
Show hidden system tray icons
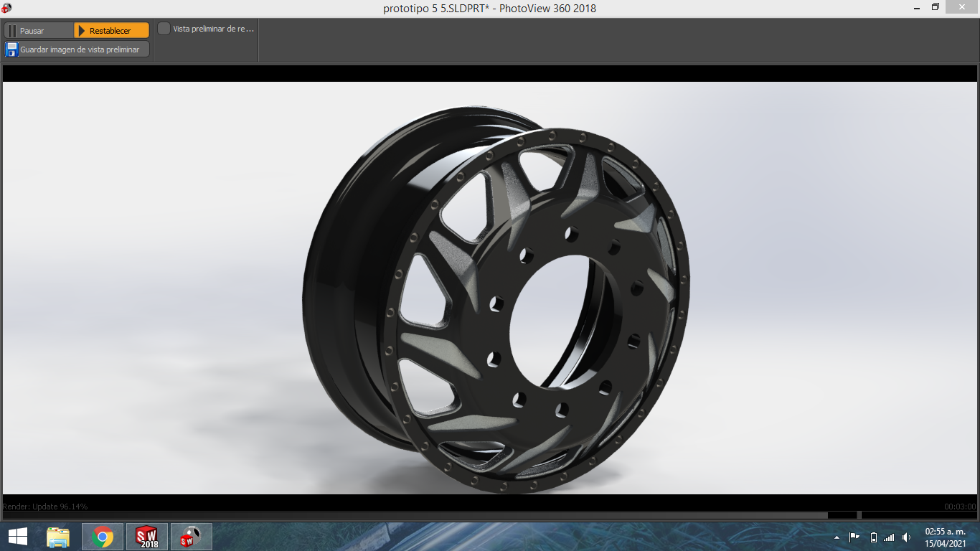point(837,537)
